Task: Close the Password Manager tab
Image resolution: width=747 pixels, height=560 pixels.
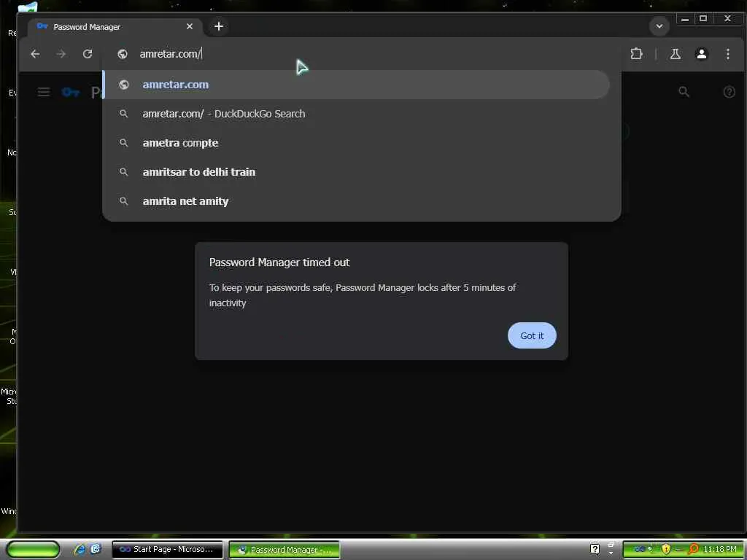Action: [x=190, y=26]
